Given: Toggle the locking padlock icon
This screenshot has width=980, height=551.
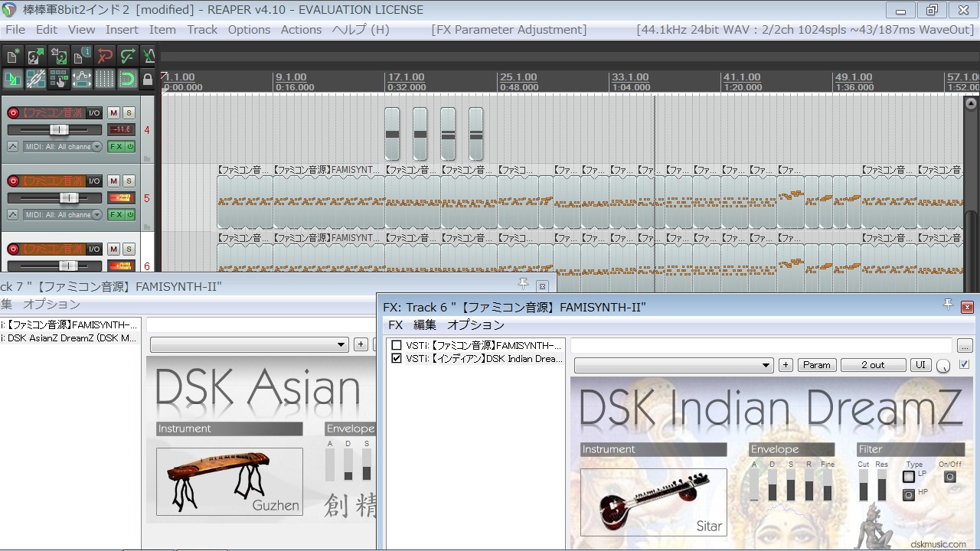Looking at the screenshot, I should click(148, 79).
